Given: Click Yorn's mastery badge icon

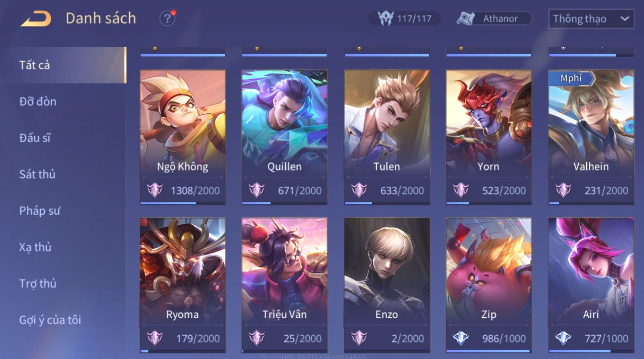Looking at the screenshot, I should [x=461, y=190].
